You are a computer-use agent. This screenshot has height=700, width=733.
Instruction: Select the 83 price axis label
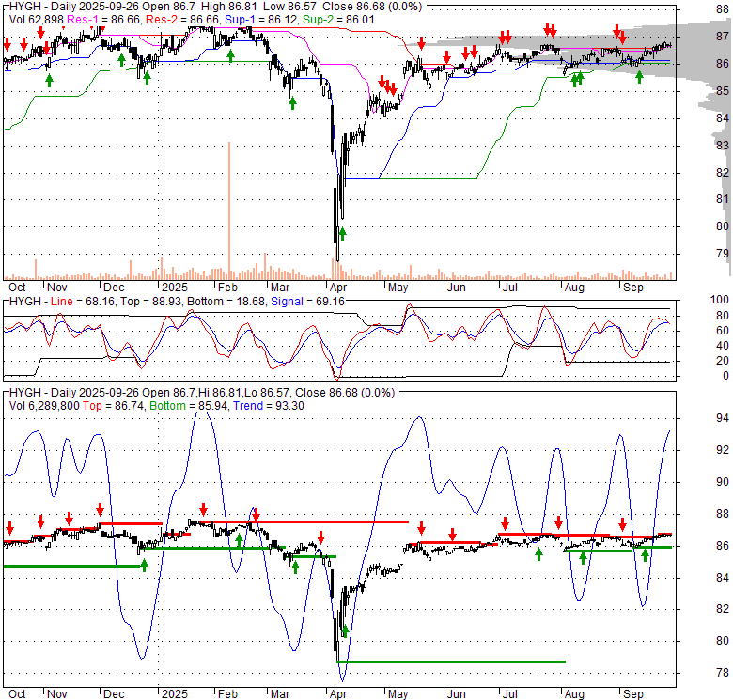click(x=723, y=146)
